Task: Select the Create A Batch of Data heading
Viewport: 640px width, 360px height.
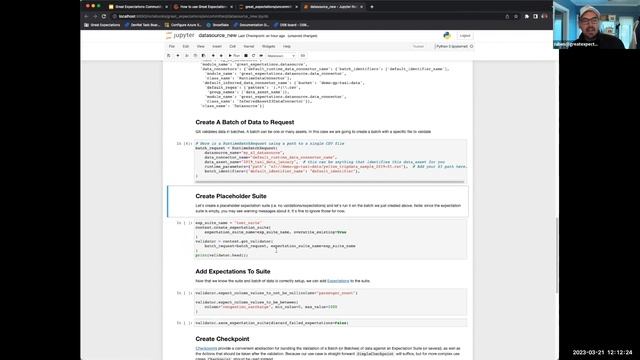Action: (244, 122)
